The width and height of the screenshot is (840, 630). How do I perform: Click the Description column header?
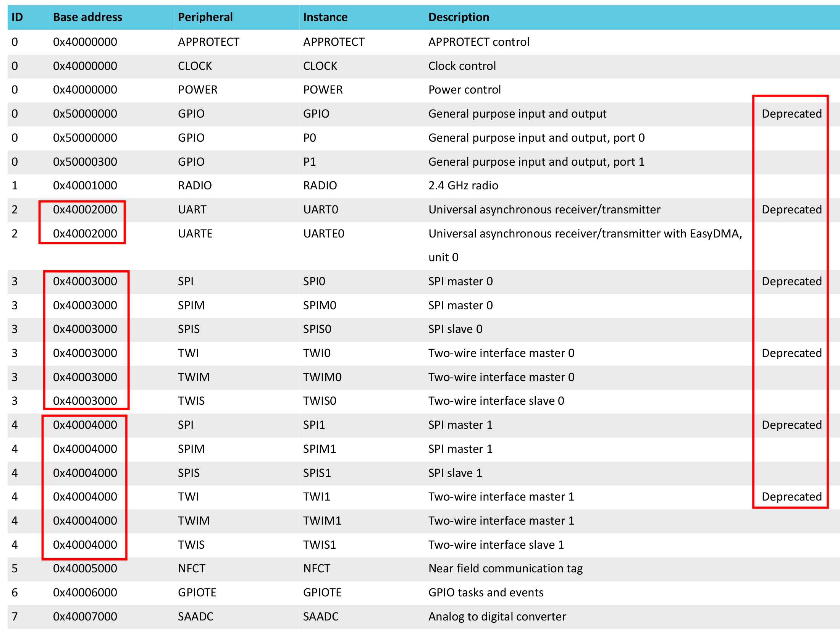point(459,17)
